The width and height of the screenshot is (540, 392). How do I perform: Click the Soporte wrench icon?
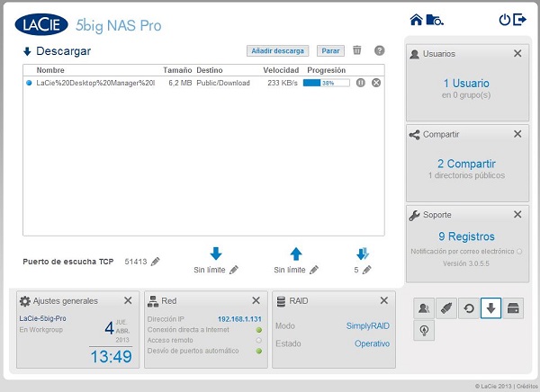point(414,215)
